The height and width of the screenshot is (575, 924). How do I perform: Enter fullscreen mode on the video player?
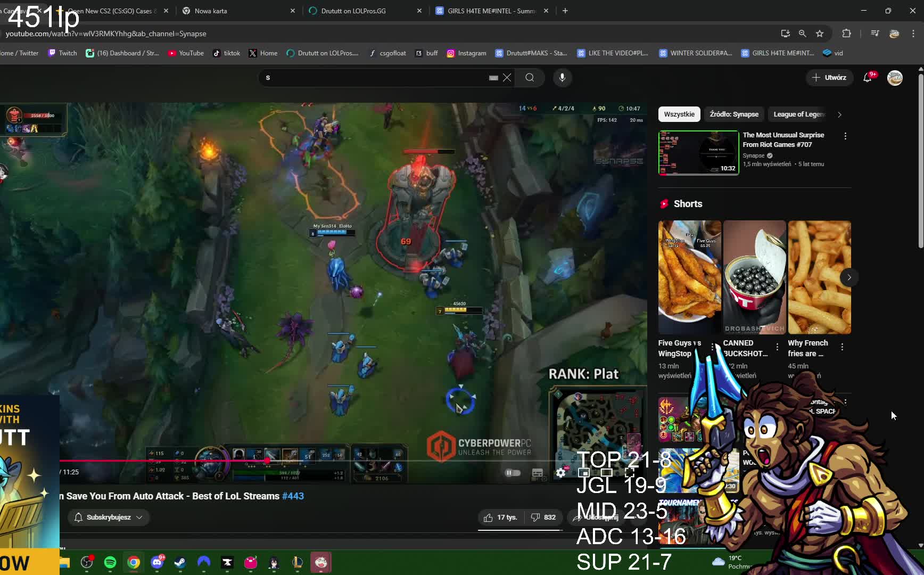[x=629, y=473]
